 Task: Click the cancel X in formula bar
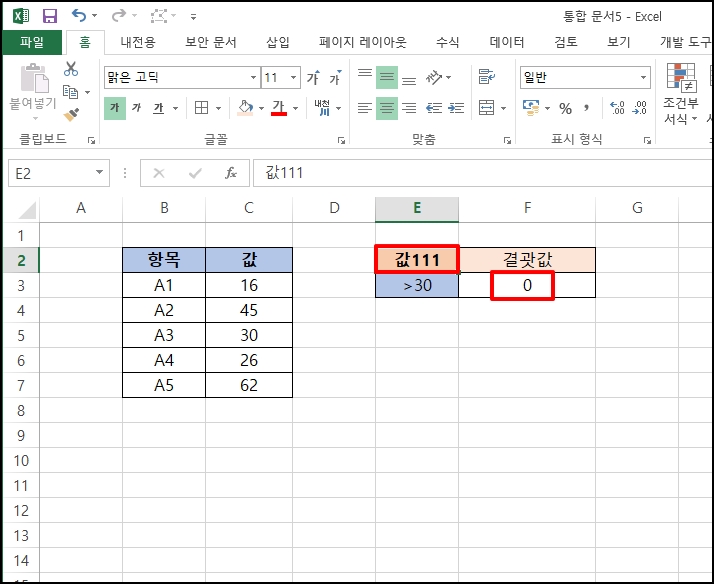click(159, 173)
